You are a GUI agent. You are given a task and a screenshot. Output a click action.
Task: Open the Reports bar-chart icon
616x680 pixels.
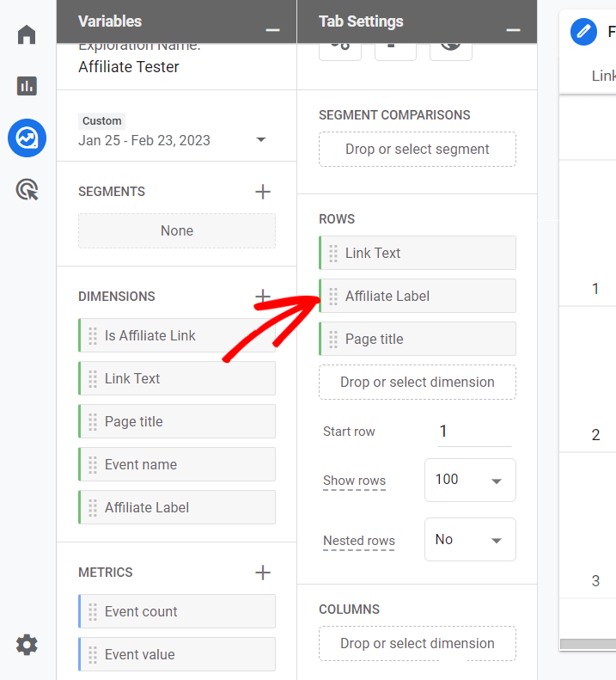point(27,86)
